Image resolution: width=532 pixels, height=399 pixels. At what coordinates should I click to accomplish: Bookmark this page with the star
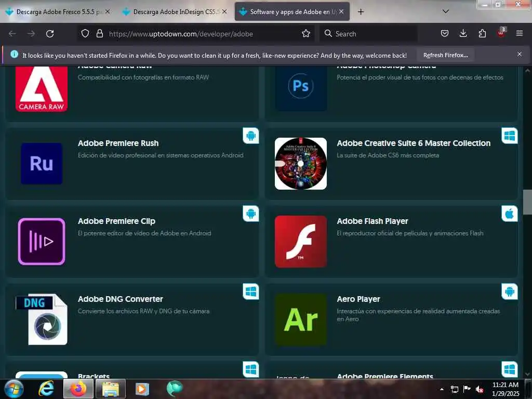click(306, 33)
